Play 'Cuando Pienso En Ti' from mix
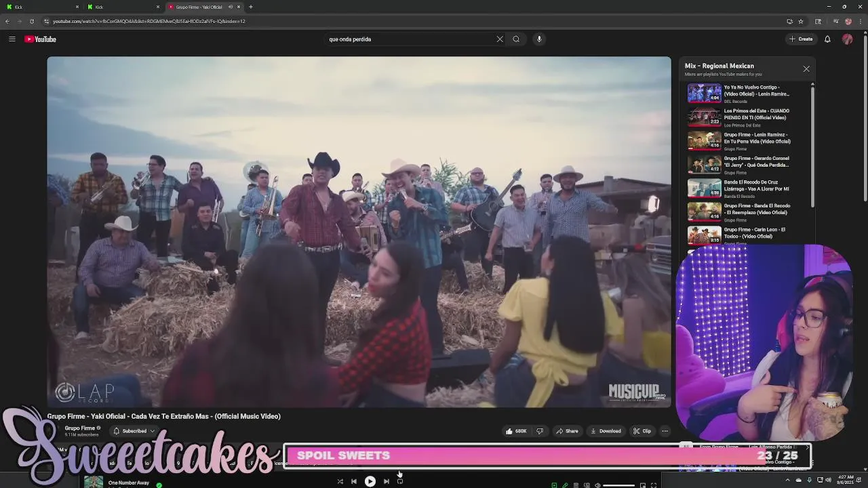The width and height of the screenshot is (868, 488). tap(749, 117)
